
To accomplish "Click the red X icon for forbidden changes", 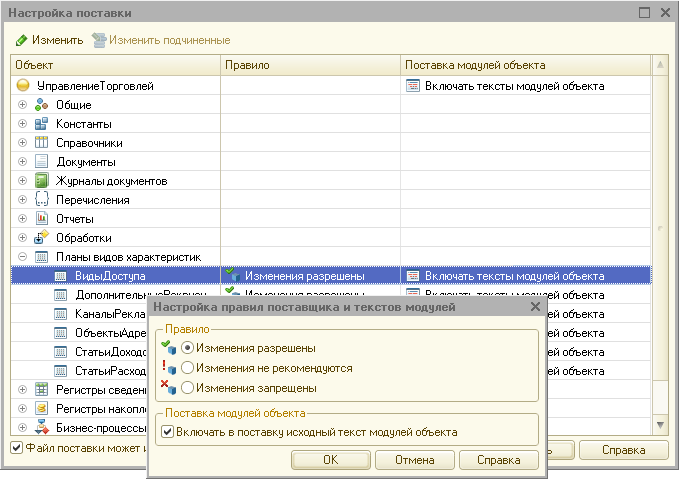I will (169, 387).
